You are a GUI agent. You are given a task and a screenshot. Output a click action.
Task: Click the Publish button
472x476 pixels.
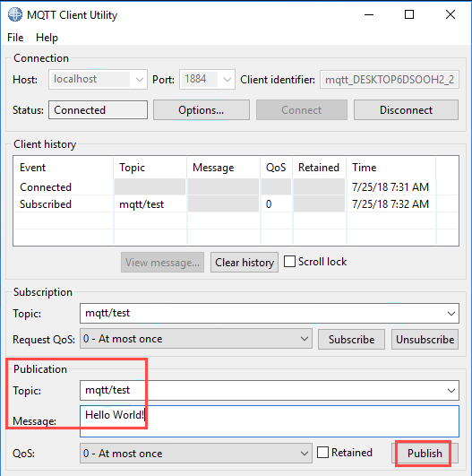[425, 454]
